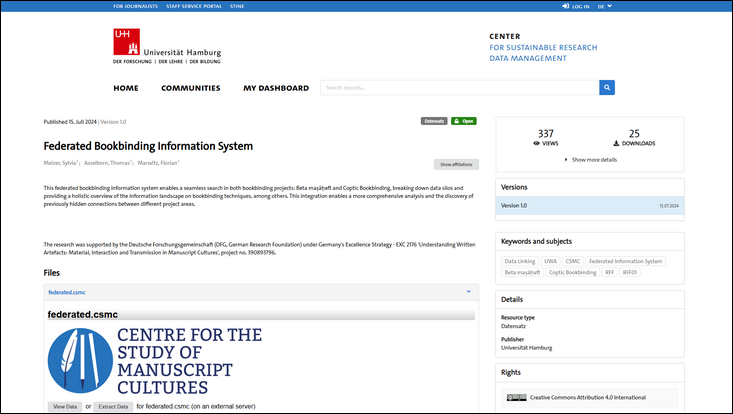The image size is (733, 414).
Task: Click the Log in icon
Action: [x=565, y=6]
